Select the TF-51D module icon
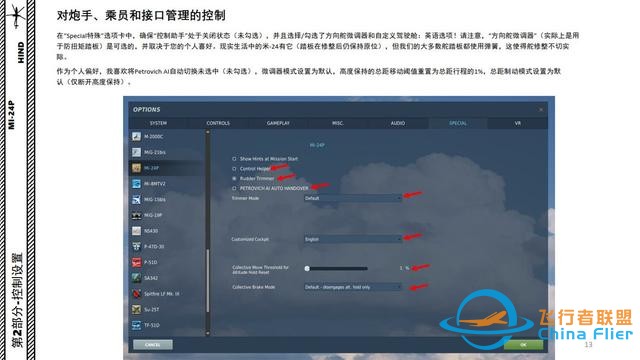 (136, 325)
